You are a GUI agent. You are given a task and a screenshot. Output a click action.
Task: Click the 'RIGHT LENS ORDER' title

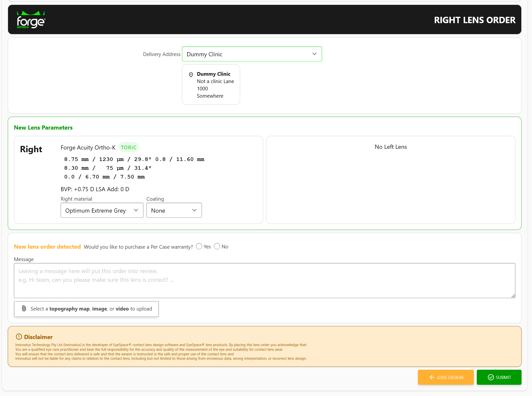coord(475,20)
